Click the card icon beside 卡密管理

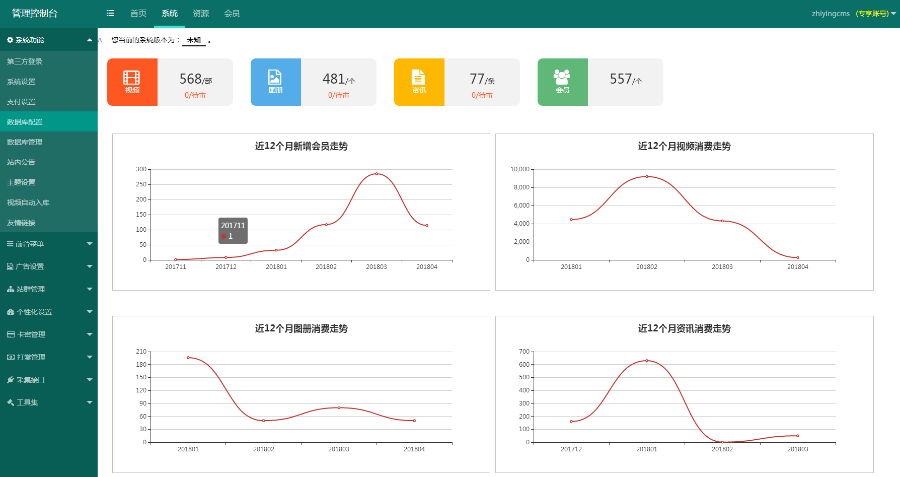pos(10,334)
